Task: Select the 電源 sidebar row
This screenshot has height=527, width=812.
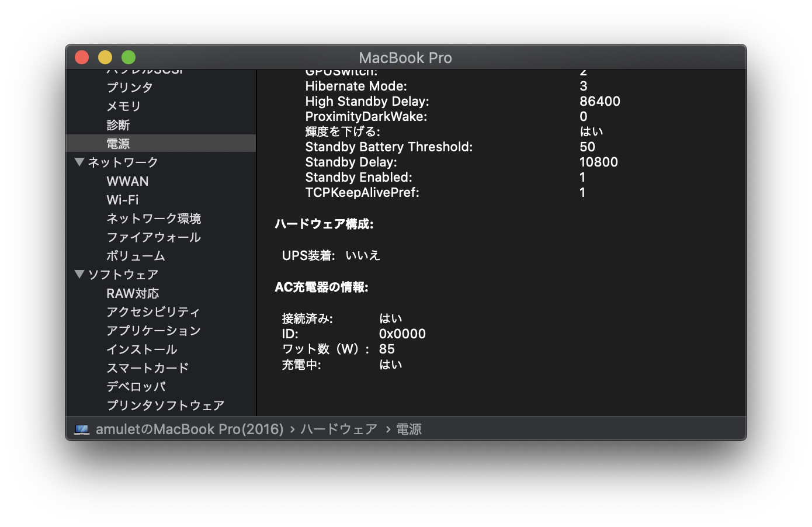Action: pyautogui.click(x=161, y=144)
